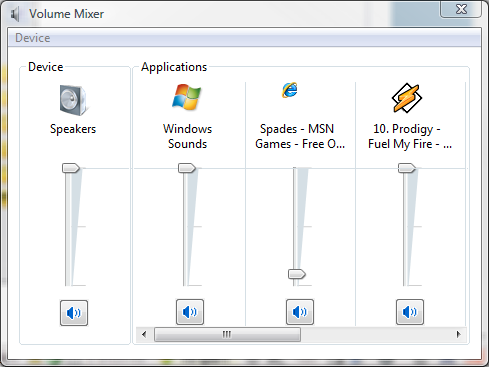The height and width of the screenshot is (367, 489).
Task: Click the Winamp Prodigy track icon
Action: click(x=407, y=98)
